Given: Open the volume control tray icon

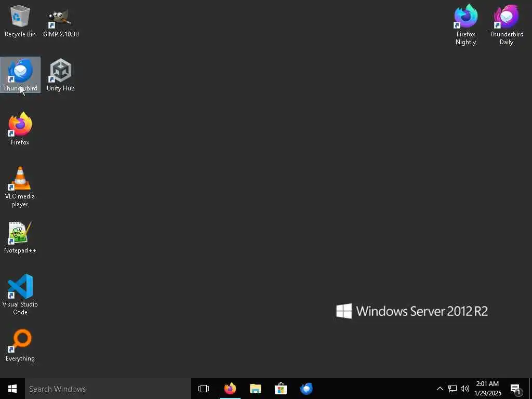Looking at the screenshot, I should [465, 389].
